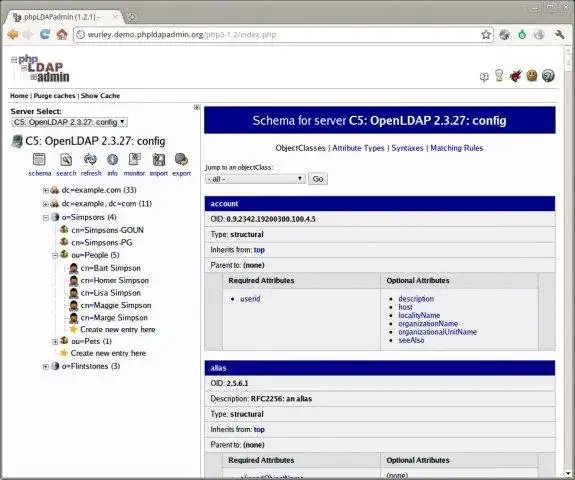Click the help question mark icon in header
The height and width of the screenshot is (480, 575).
click(x=484, y=77)
